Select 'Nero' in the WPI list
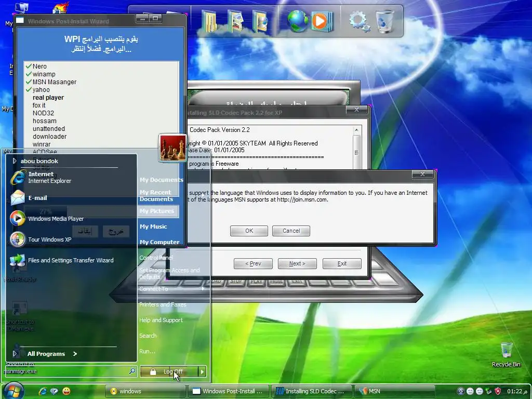 point(39,66)
